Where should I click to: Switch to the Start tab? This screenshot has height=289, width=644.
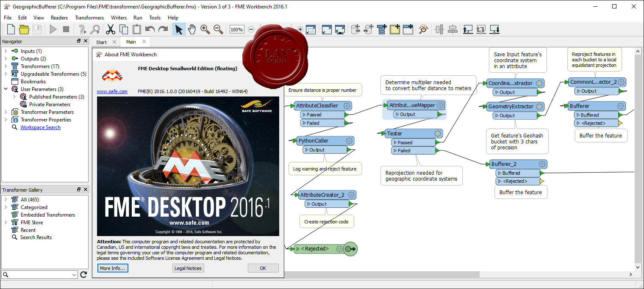(x=101, y=42)
